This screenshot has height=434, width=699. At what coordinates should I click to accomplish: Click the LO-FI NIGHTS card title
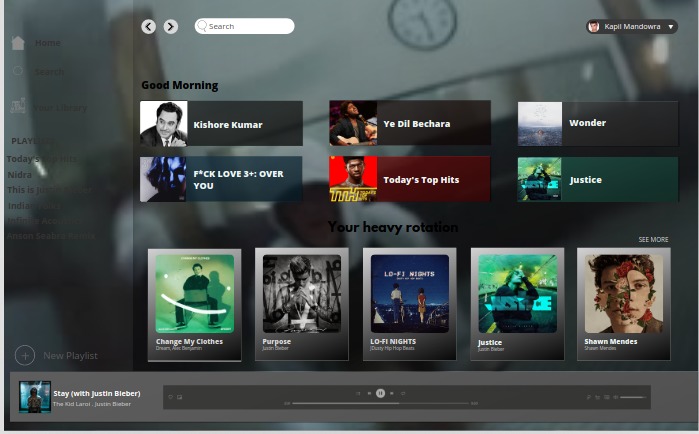(393, 341)
